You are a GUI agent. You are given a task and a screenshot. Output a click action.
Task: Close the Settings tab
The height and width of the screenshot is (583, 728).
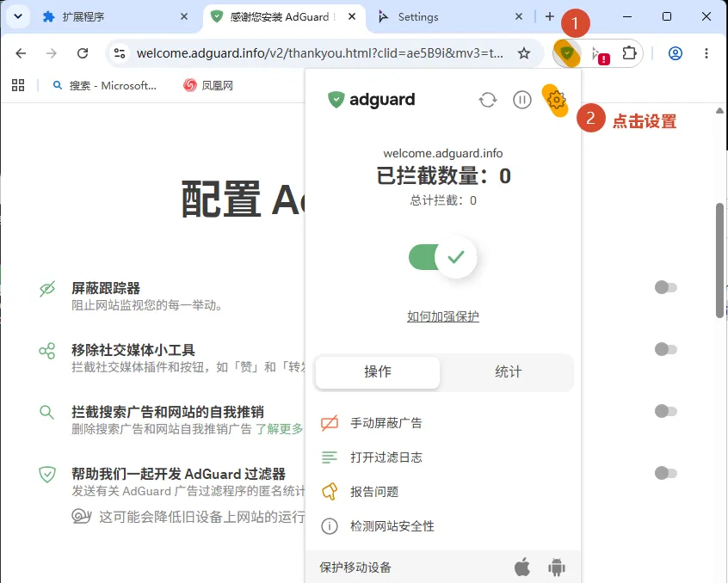pyautogui.click(x=519, y=16)
